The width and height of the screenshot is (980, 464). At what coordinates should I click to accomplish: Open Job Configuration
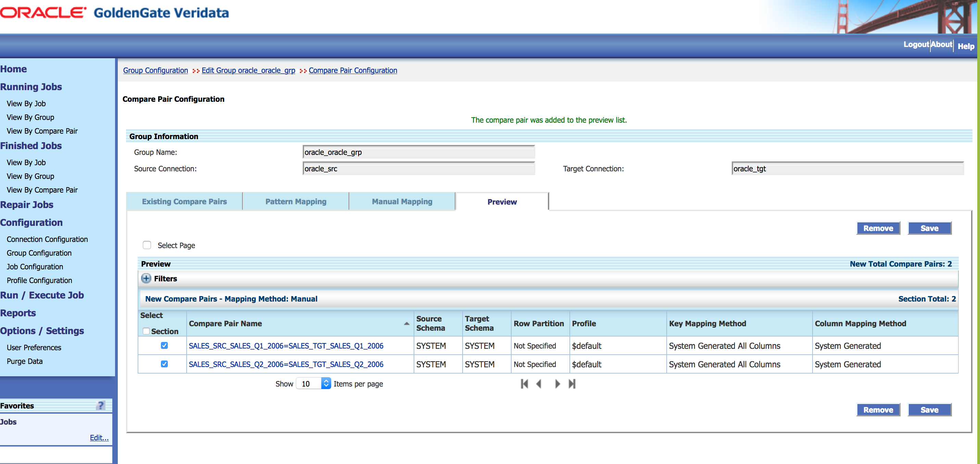tap(35, 267)
